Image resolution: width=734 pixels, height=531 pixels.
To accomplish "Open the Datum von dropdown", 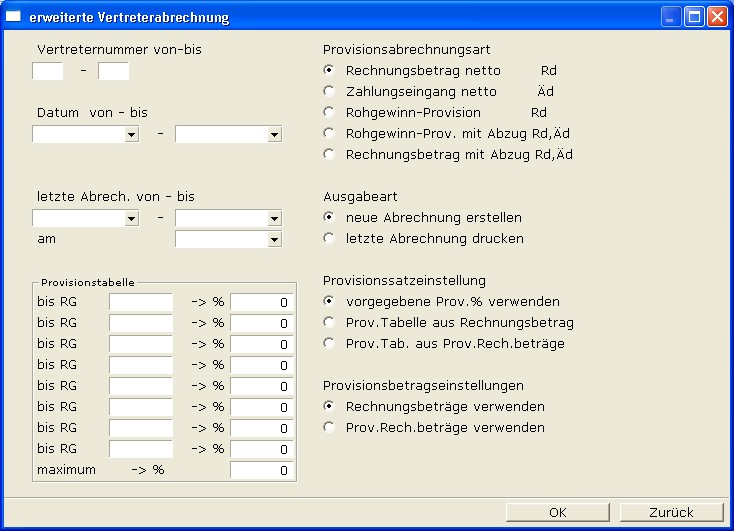I will click(131, 135).
